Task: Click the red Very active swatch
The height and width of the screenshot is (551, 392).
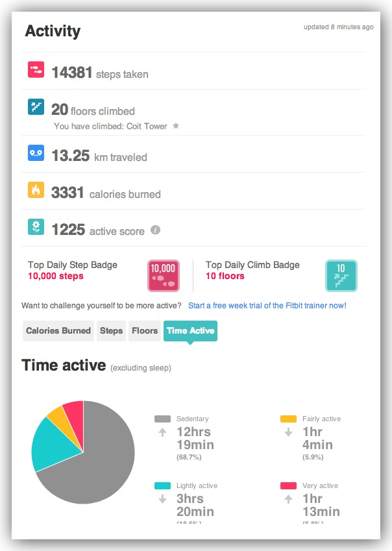Action: point(289,485)
